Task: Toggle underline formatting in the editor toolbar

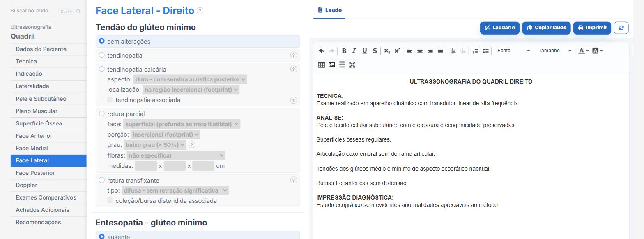Action: 364,51
